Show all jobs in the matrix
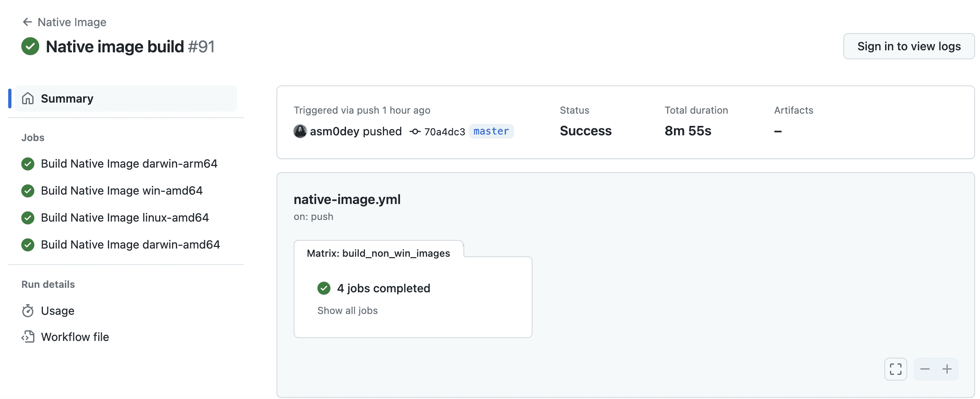The image size is (980, 399). click(x=347, y=310)
